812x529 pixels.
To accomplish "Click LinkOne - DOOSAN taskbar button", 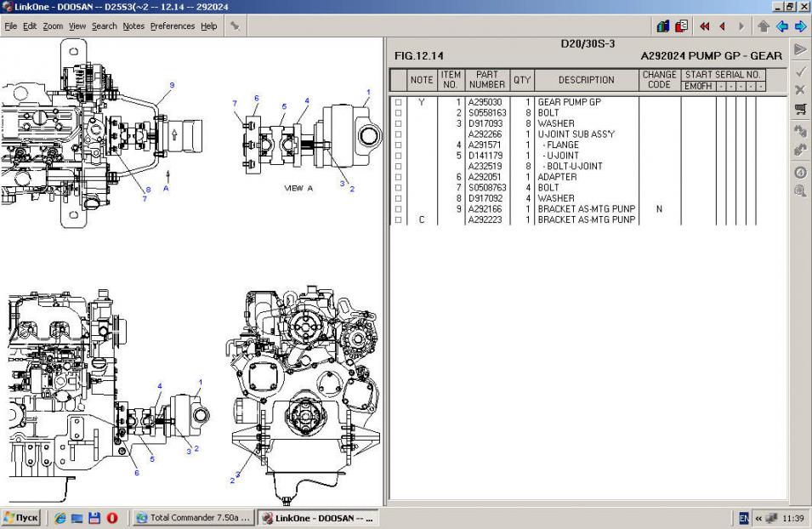I will pos(317,518).
